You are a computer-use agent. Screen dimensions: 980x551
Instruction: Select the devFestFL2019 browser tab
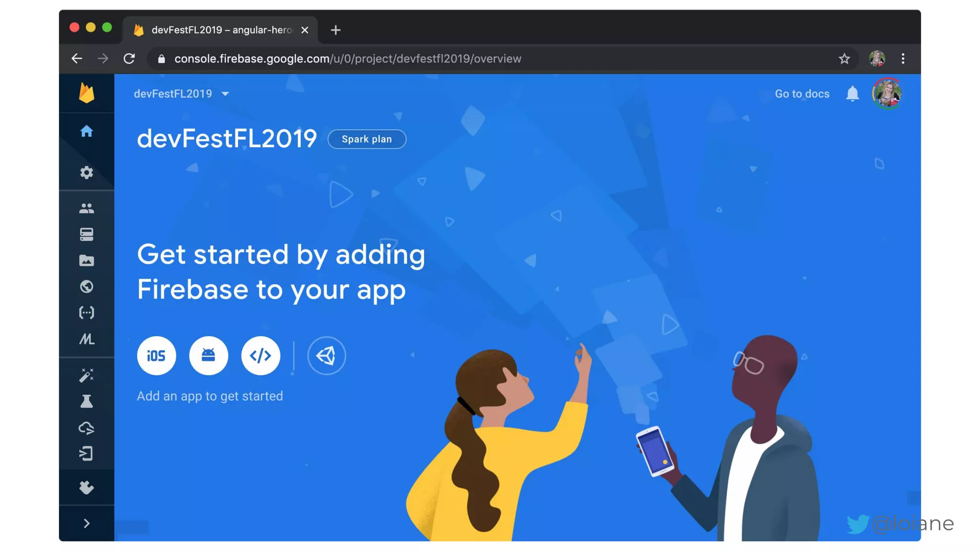click(x=220, y=30)
